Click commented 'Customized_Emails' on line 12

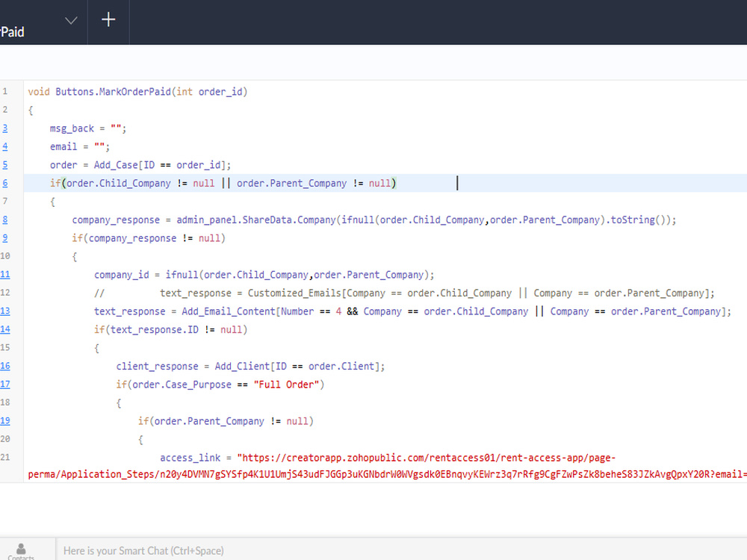point(294,293)
